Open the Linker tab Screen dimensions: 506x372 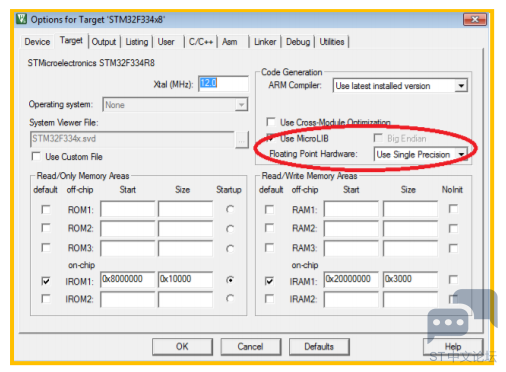265,42
